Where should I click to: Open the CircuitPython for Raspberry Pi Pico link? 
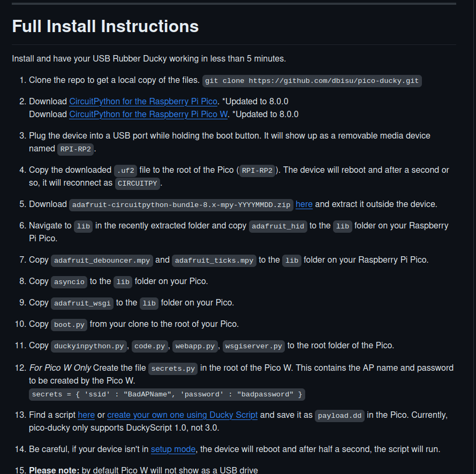pyautogui.click(x=143, y=101)
